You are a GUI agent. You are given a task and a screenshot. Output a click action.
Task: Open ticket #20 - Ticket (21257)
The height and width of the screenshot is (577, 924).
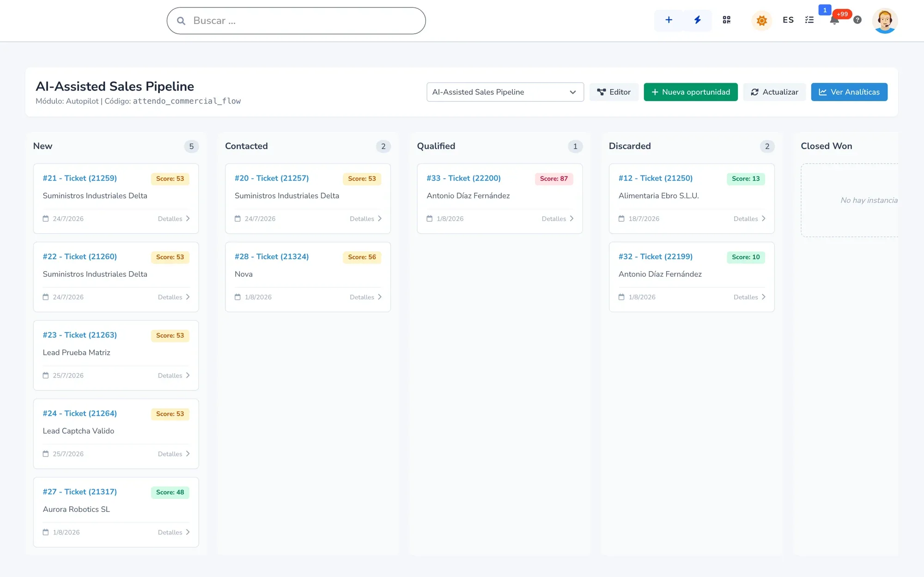272,178
